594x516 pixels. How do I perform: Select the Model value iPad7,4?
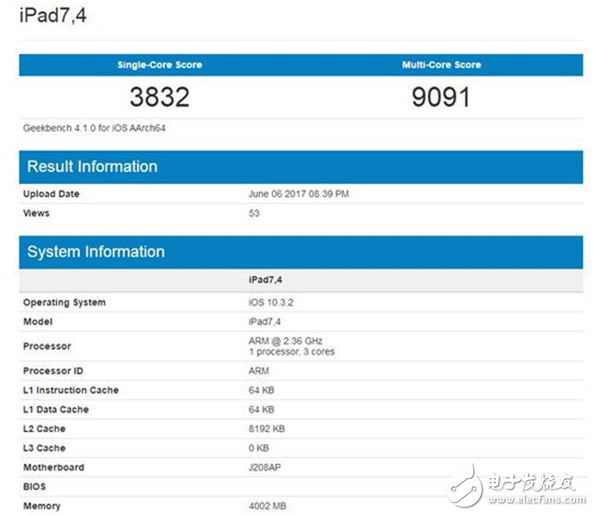click(264, 322)
